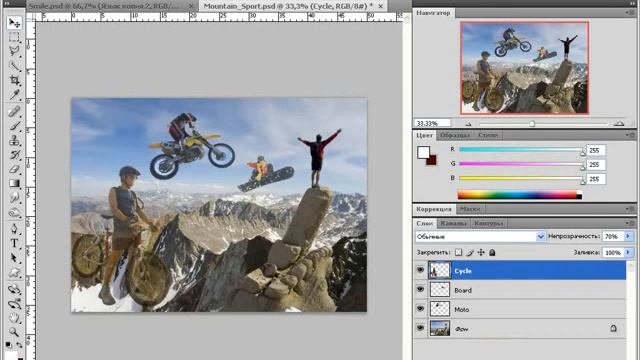
Task: Click lock icon on Фон layer
Action: click(613, 328)
